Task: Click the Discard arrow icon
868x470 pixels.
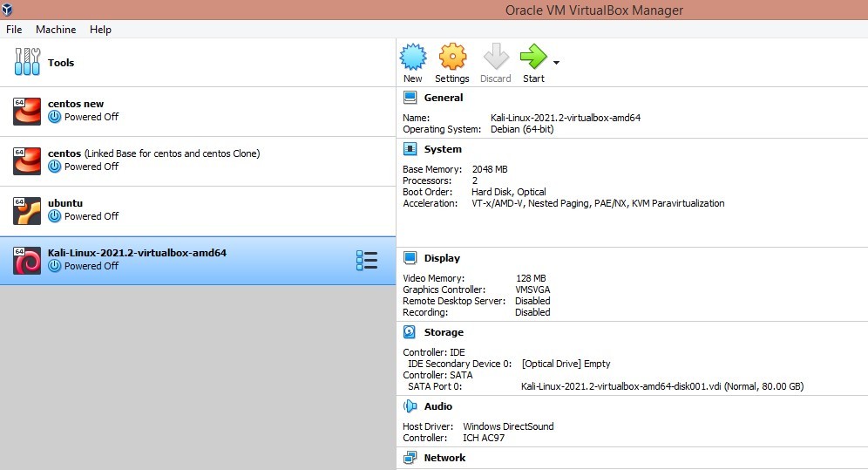Action: (496, 57)
